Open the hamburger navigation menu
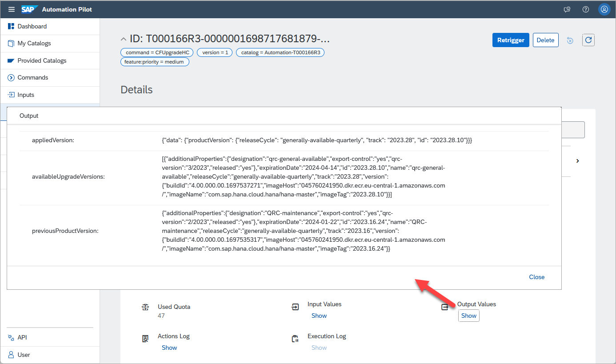Screen dimensions: 616x364 [x=12, y=9]
